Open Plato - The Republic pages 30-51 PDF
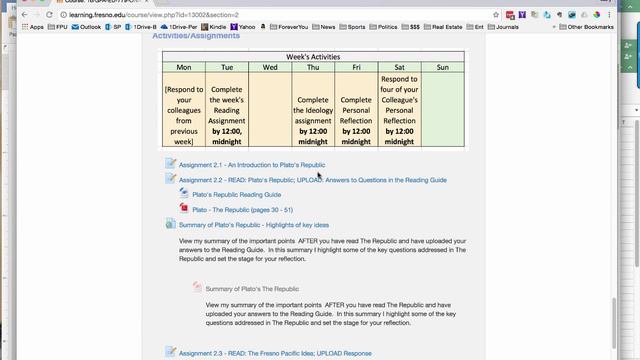Image resolution: width=640 pixels, height=360 pixels. pos(242,210)
